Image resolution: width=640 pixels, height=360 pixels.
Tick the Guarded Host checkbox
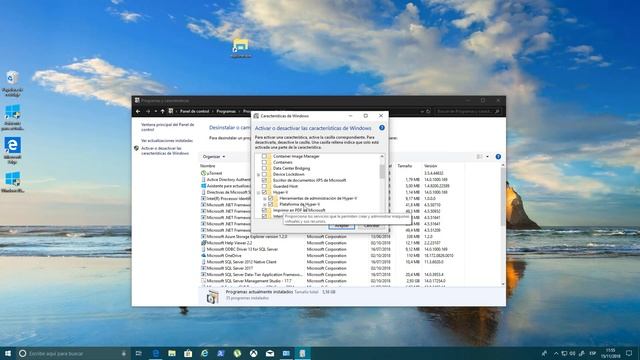point(264,186)
